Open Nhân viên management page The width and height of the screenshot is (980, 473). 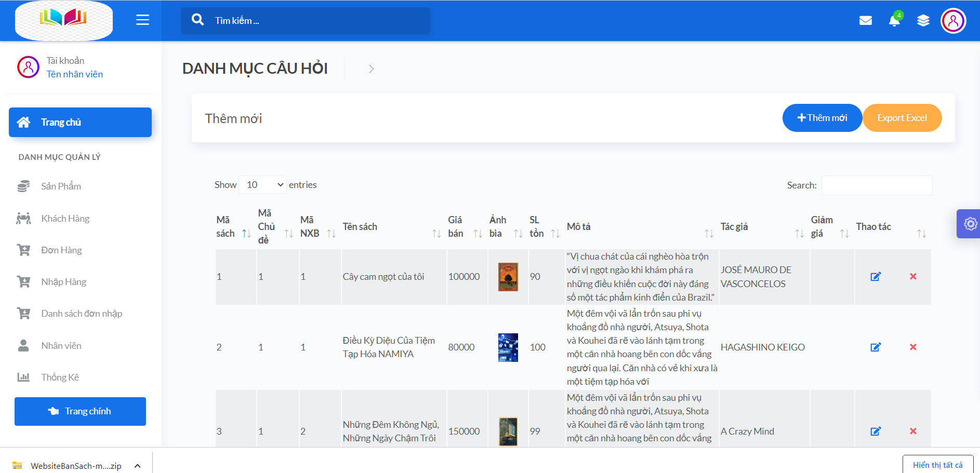click(61, 345)
